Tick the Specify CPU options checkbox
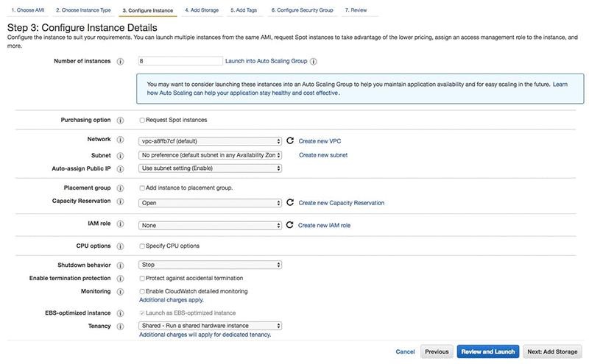589x364 pixels. (142, 246)
